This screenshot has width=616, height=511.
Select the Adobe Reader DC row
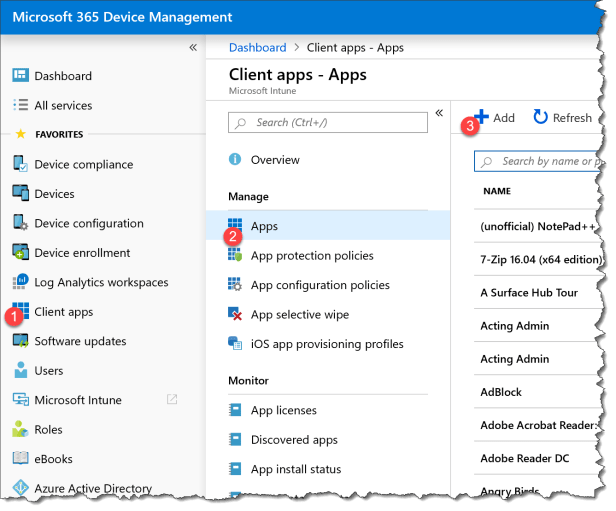[x=537, y=458]
